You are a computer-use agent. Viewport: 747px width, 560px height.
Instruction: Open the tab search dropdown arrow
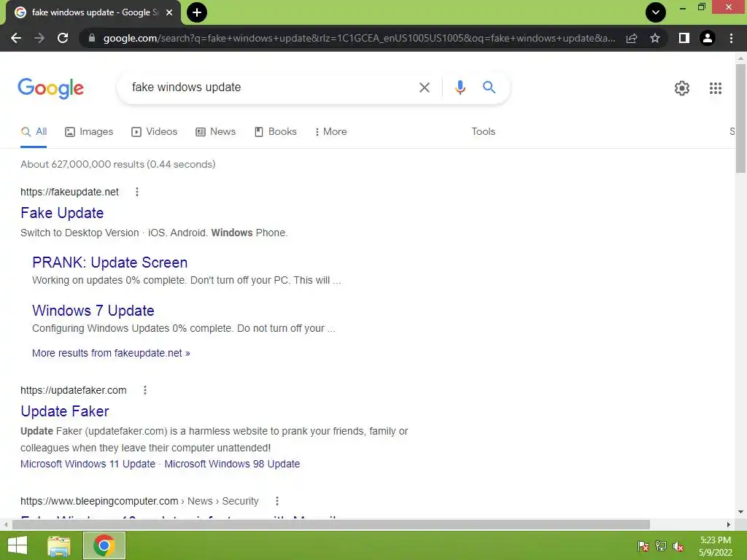656,12
